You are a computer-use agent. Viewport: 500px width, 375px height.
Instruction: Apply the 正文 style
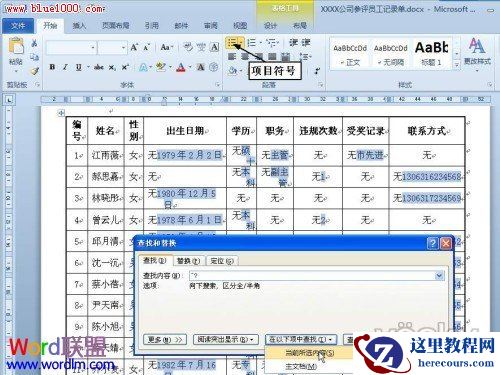click(x=350, y=54)
